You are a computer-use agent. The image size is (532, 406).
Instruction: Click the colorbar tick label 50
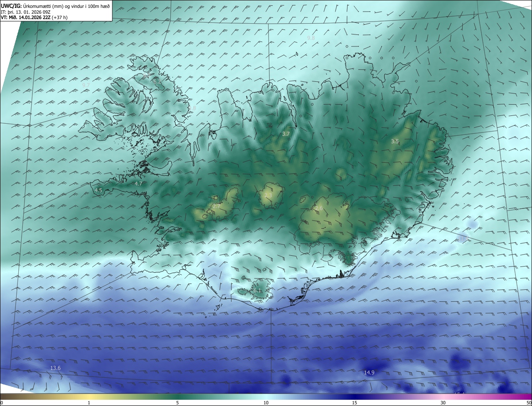529,403
